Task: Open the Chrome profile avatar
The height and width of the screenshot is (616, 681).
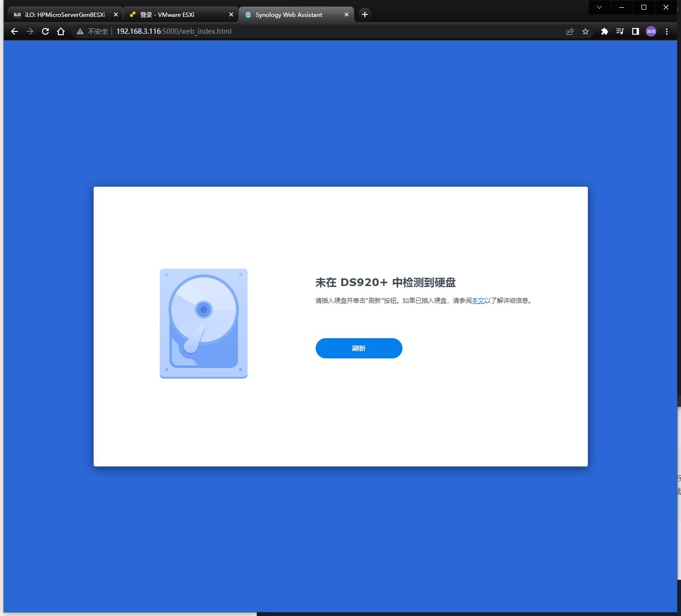Action: (651, 31)
